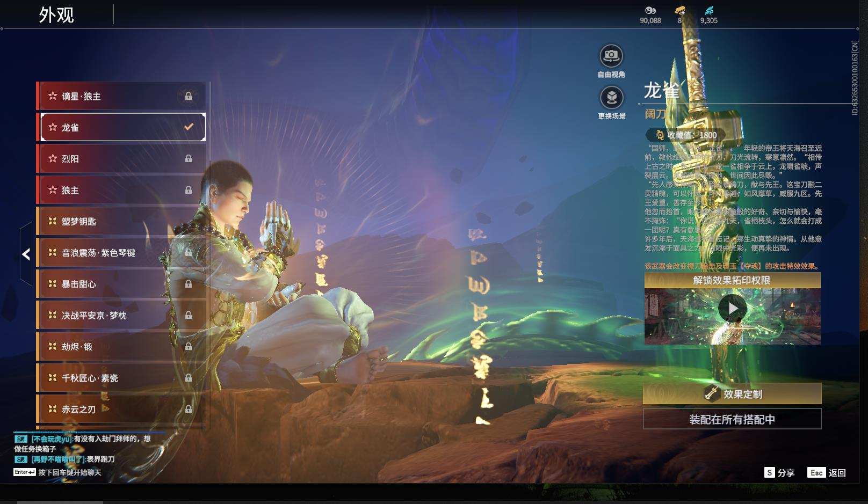Viewport: 868px width, 504px height.
Task: Click the chat channel icon before 不会玩虎yu
Action: [21, 439]
